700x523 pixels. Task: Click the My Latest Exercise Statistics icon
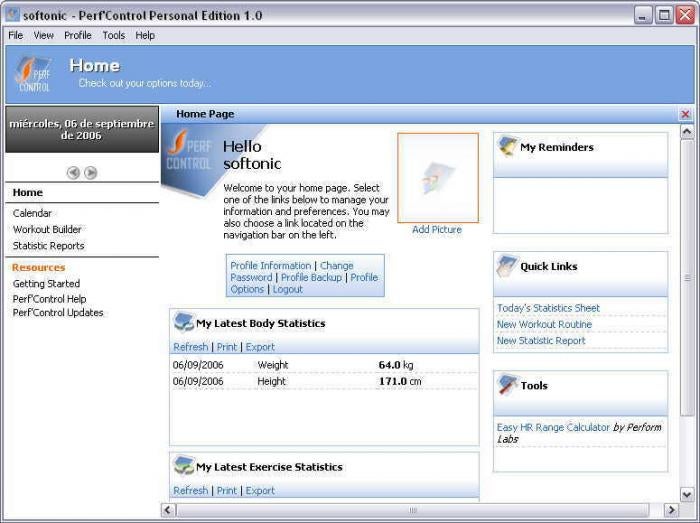click(183, 466)
